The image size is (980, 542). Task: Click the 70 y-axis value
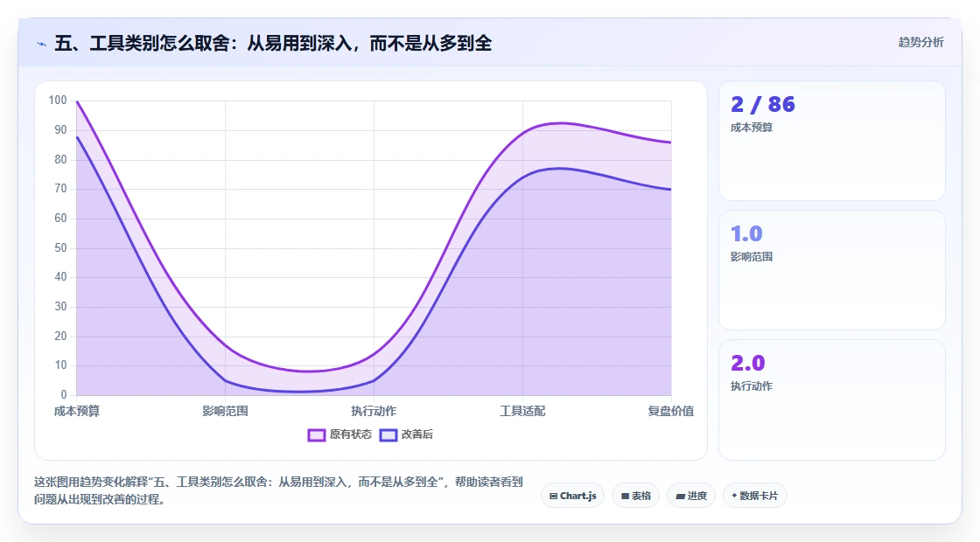click(x=60, y=189)
